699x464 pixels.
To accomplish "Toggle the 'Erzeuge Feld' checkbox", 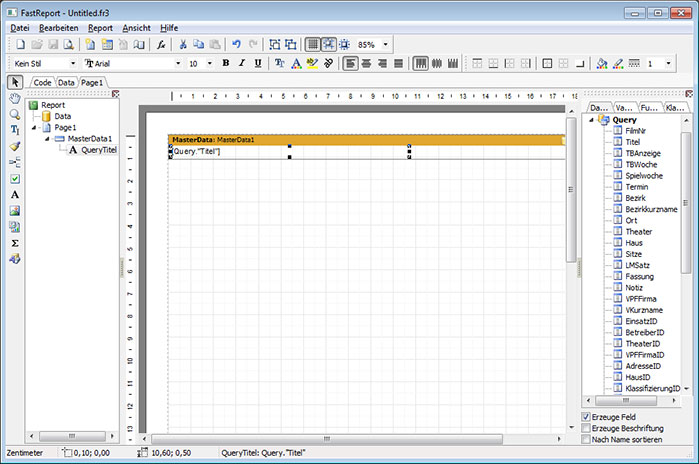I will pos(586,416).
